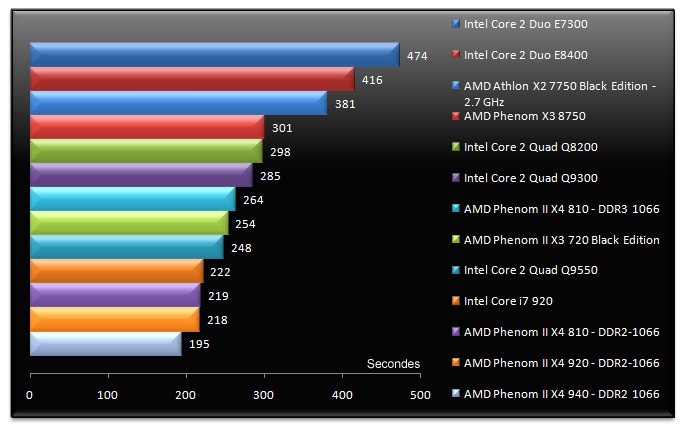Screen dimensions: 685x431
Task: Click the Phenom II X4 940 legend swatch
Action: [456, 393]
